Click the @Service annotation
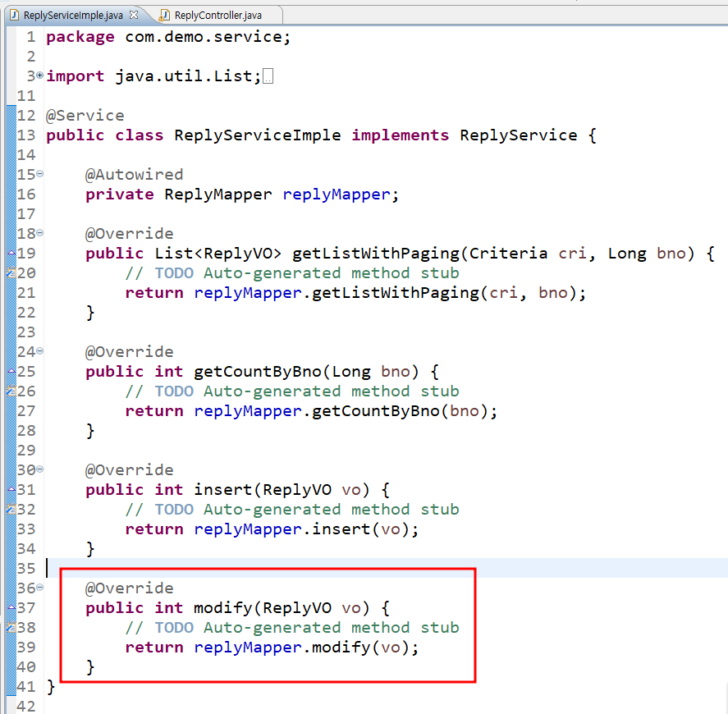Viewport: 728px width, 714px height. coord(85,115)
